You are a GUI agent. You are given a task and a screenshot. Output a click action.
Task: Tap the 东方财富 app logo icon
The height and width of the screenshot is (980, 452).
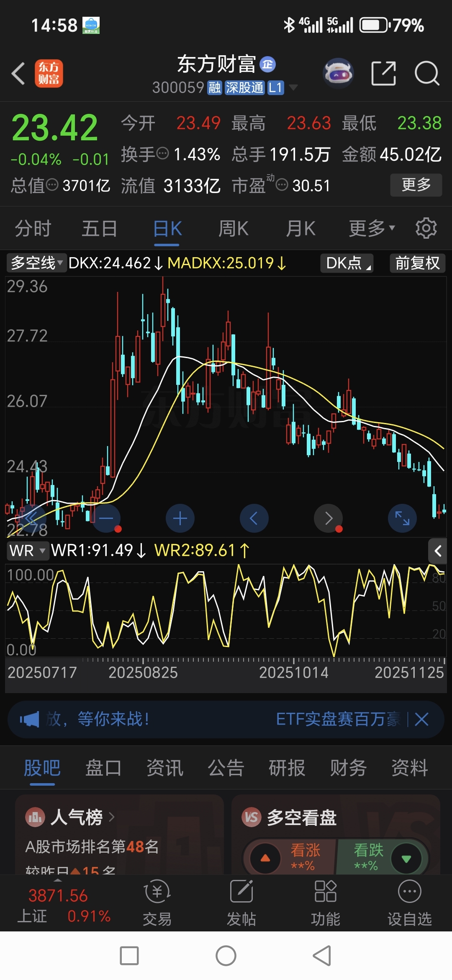[49, 73]
